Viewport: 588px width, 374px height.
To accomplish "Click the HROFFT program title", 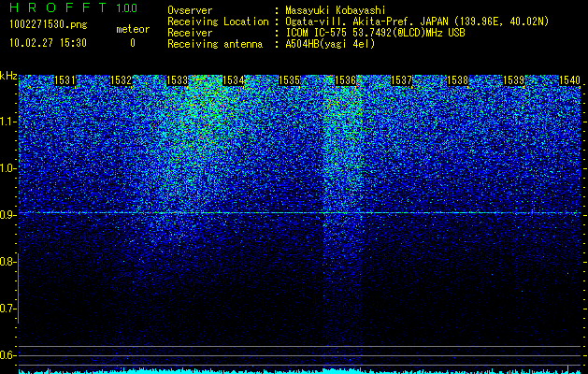I will pos(58,7).
